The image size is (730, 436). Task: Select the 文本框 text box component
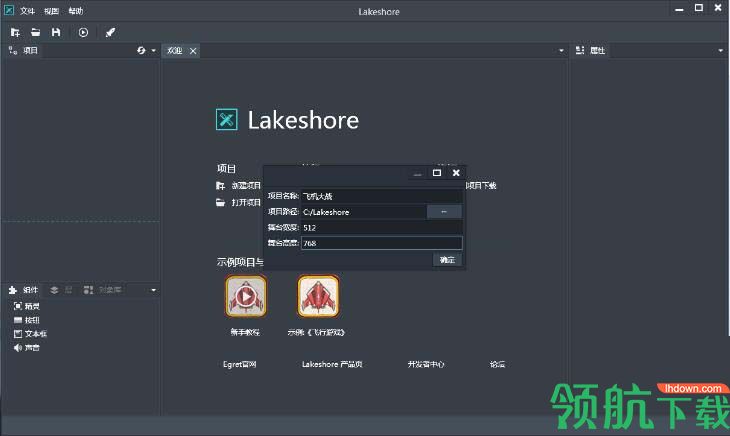pyautogui.click(x=30, y=334)
